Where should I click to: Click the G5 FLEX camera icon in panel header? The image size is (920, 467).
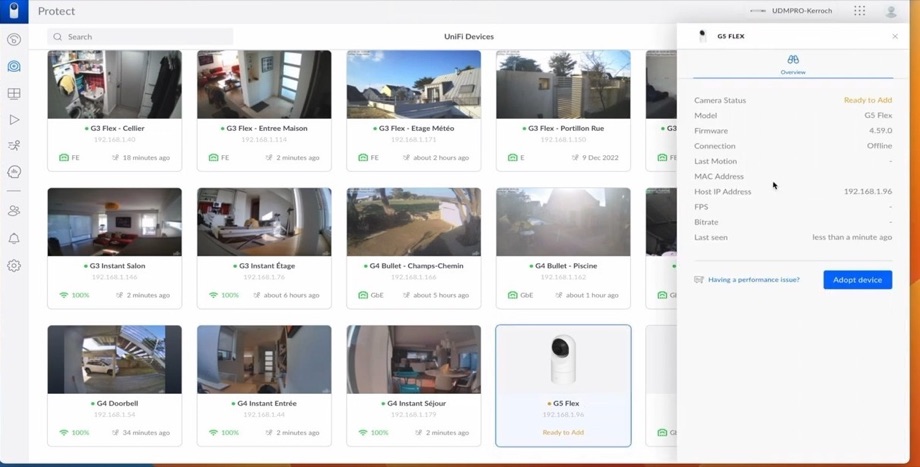tap(702, 36)
